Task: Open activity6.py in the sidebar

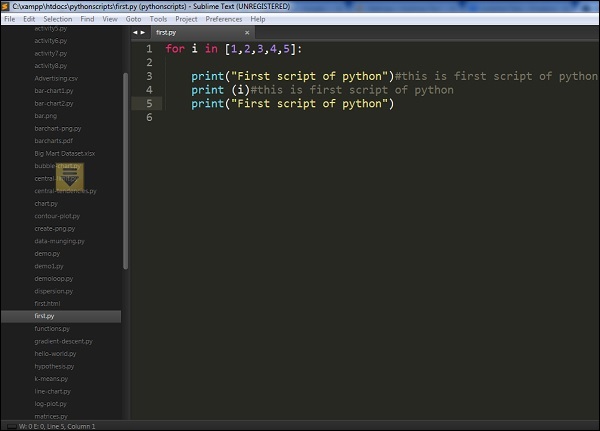Action: (51, 41)
